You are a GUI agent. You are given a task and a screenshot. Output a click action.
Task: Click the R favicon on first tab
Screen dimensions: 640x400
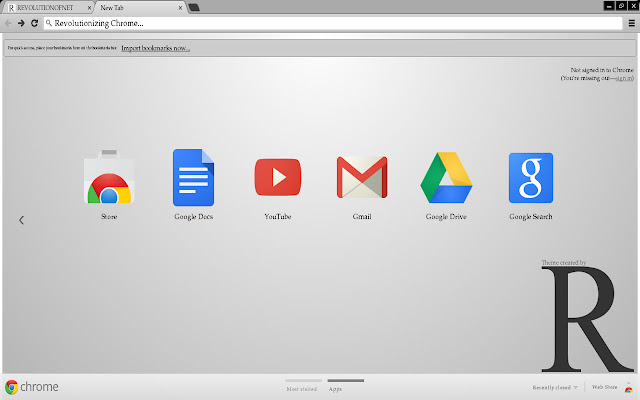[x=11, y=8]
